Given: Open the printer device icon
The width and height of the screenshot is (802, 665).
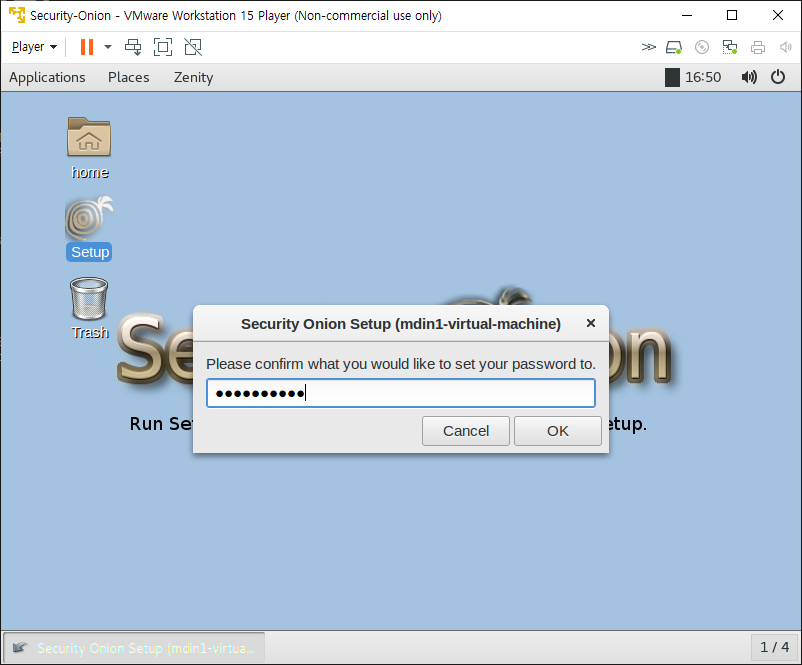Looking at the screenshot, I should 758,47.
